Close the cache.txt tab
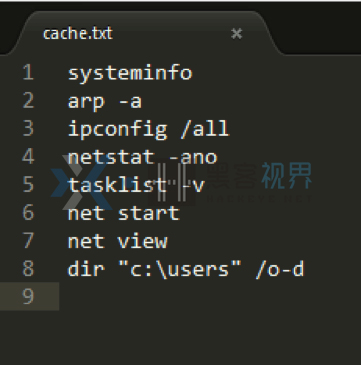This screenshot has height=365, width=361. (x=236, y=33)
